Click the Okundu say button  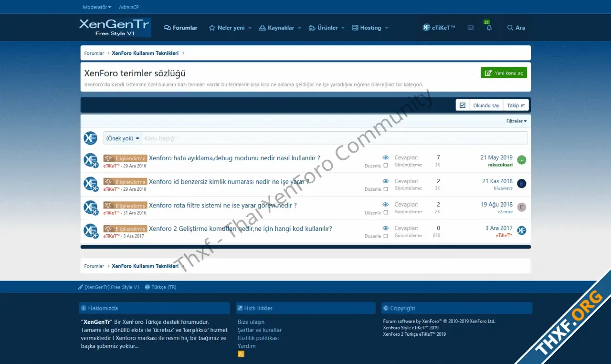(x=486, y=105)
